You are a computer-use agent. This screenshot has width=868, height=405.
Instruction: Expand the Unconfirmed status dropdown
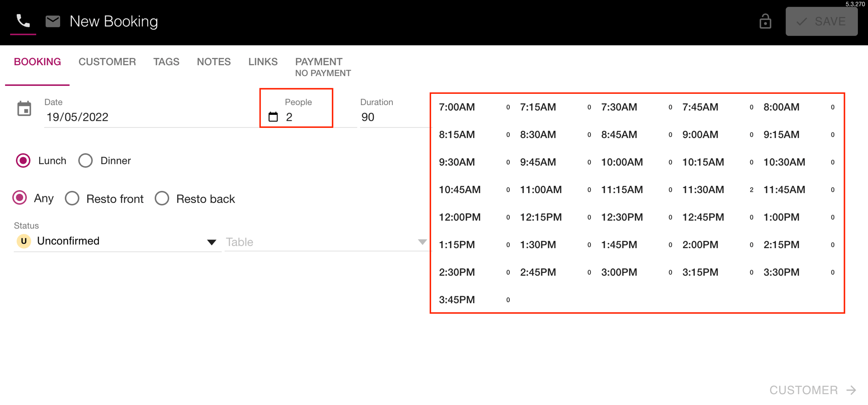coord(211,242)
